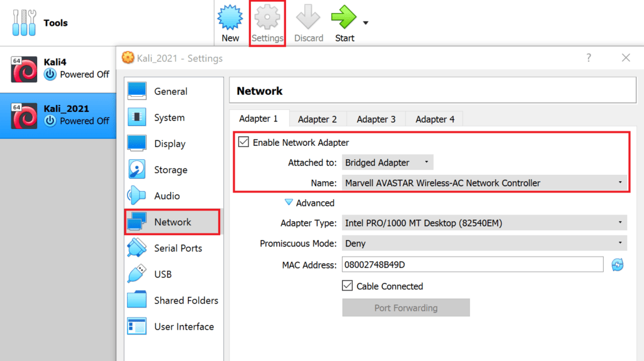Start the VM with the green arrow
The height and width of the screenshot is (361, 644).
point(343,17)
